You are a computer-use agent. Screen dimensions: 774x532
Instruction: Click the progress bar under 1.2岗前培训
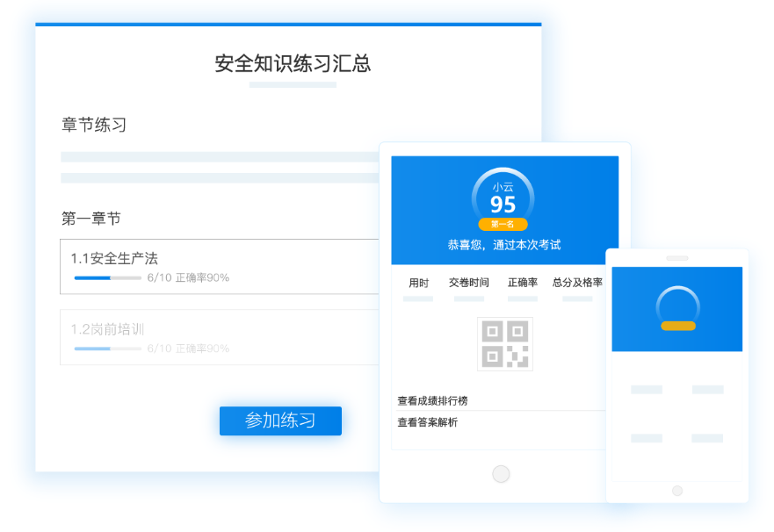(107, 349)
